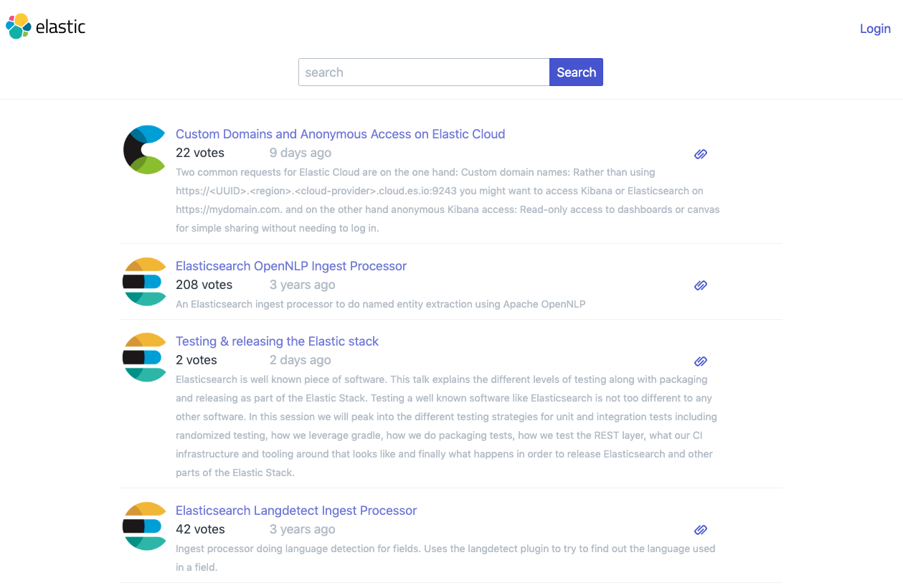Click Elasticsearch logo beside Testing & releasing
This screenshot has width=903, height=588.
145,357
